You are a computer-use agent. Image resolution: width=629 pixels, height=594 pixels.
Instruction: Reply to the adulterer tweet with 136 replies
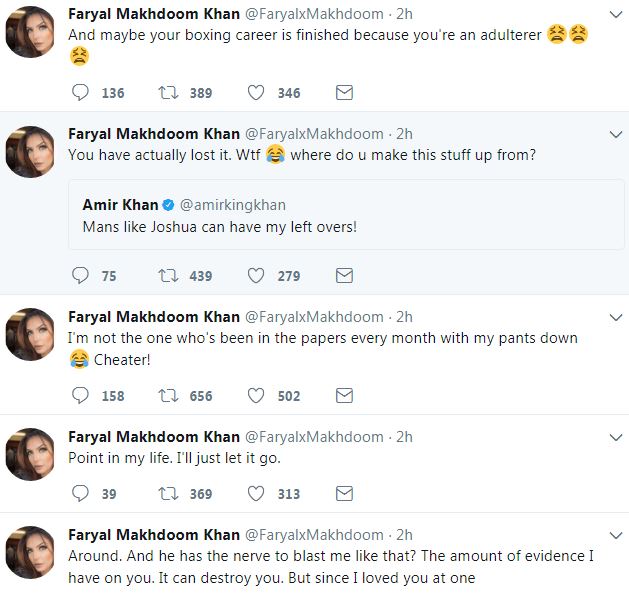click(x=82, y=93)
